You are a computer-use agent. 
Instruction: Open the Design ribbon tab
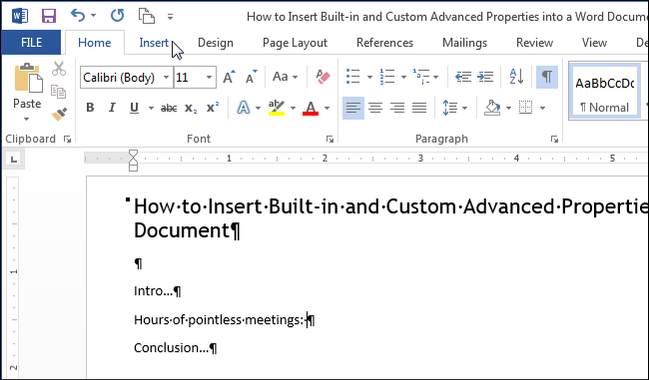click(x=215, y=43)
